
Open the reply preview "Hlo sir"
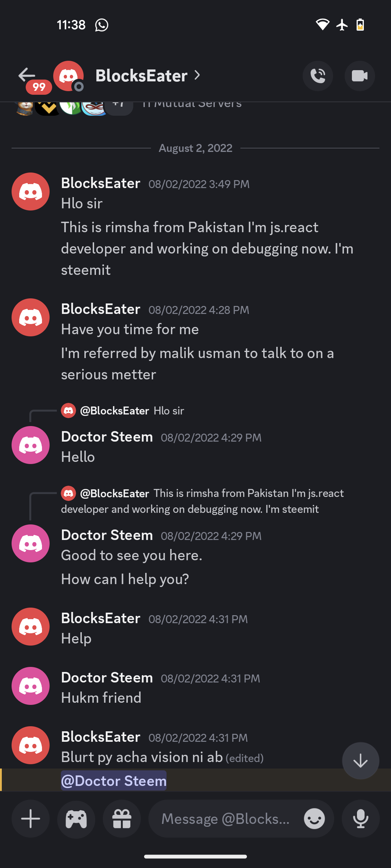[x=123, y=411]
